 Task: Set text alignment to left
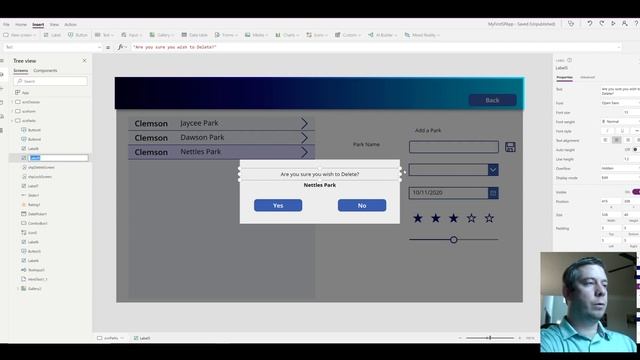click(x=606, y=140)
